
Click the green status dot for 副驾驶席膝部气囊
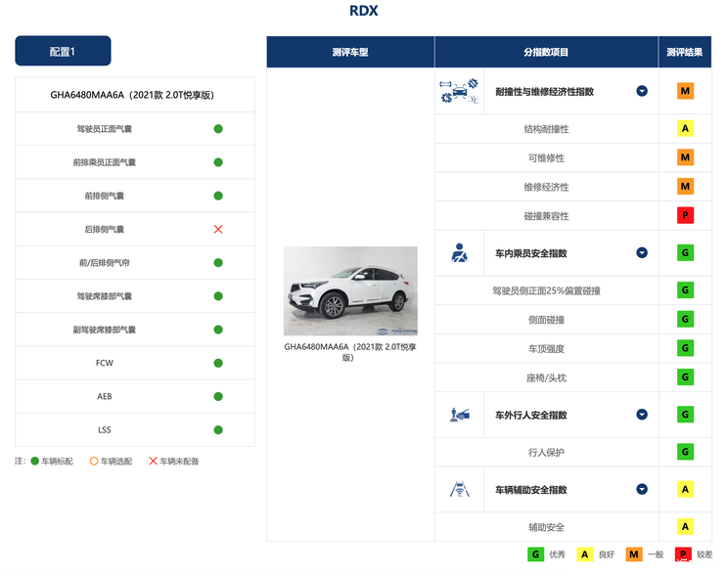[x=218, y=330]
